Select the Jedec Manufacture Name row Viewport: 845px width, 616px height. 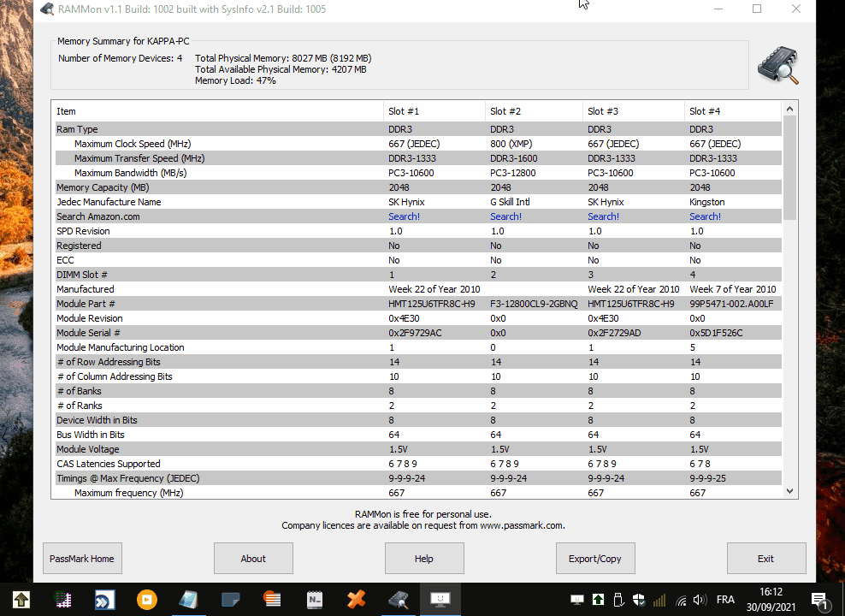pyautogui.click(x=417, y=202)
